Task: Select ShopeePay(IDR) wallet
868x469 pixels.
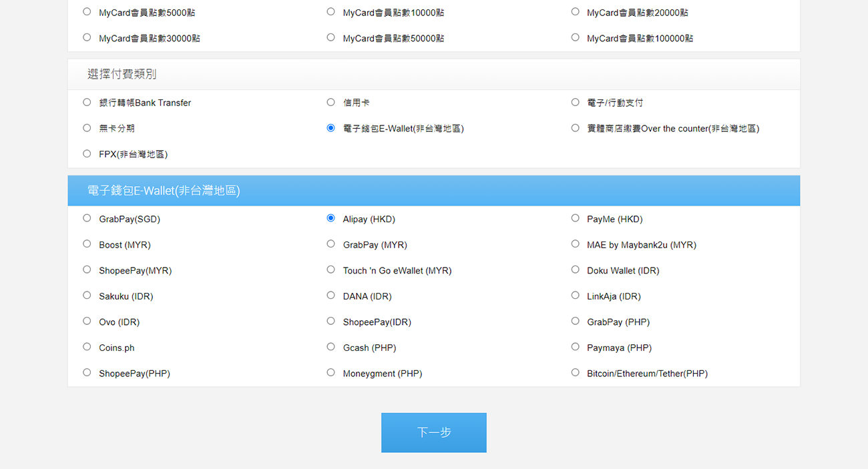Action: coord(331,322)
